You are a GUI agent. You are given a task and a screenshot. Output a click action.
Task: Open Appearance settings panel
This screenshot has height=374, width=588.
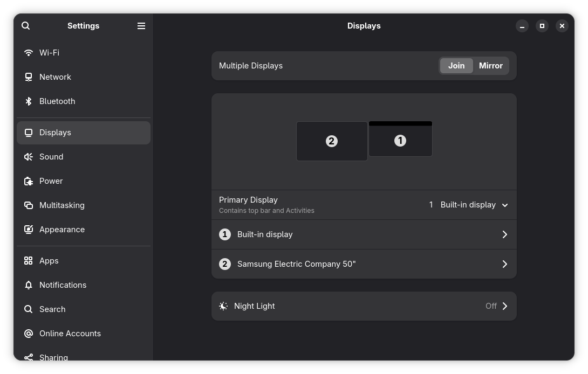point(84,230)
